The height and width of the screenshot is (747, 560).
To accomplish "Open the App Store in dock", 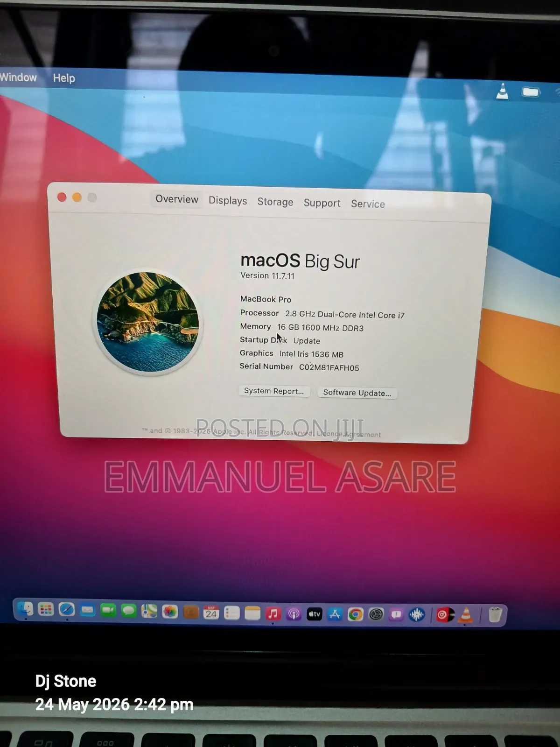I will 335,614.
